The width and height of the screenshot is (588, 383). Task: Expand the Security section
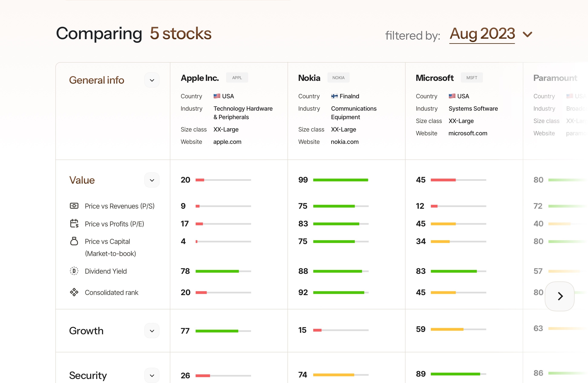coord(152,376)
